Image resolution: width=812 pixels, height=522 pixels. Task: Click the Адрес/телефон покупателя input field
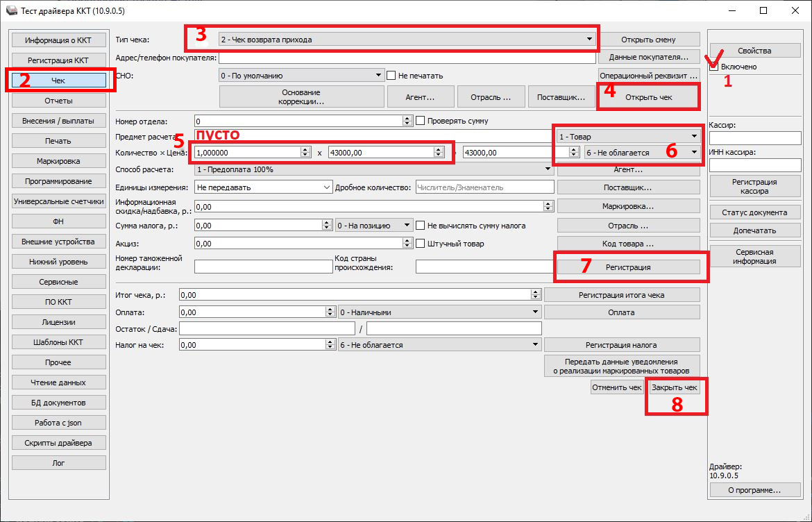pyautogui.click(x=407, y=58)
